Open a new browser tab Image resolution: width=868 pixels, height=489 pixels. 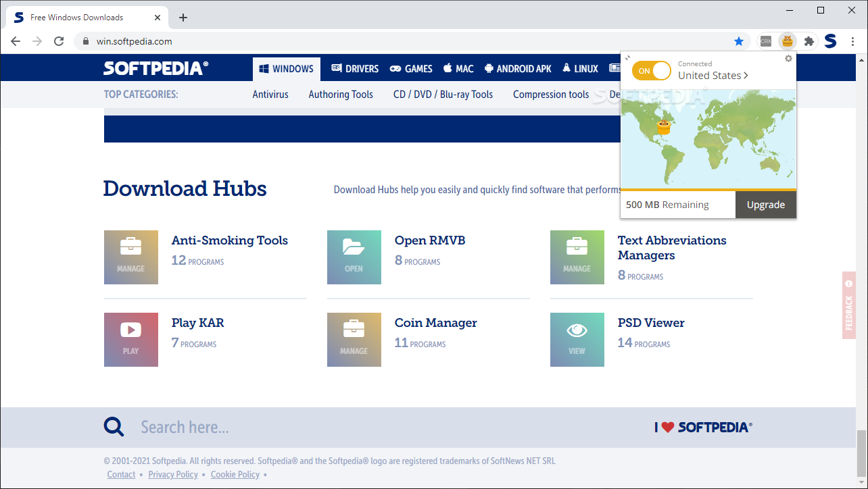click(183, 18)
